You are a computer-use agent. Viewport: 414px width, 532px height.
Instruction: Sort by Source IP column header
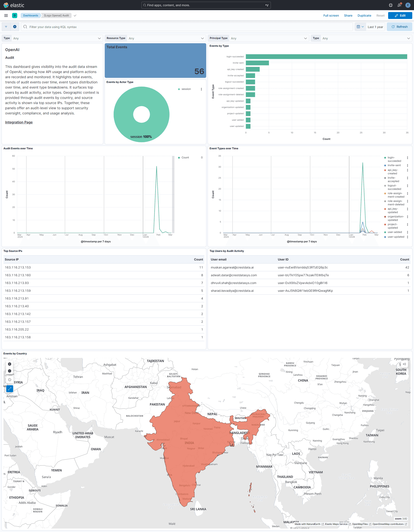click(x=12, y=260)
